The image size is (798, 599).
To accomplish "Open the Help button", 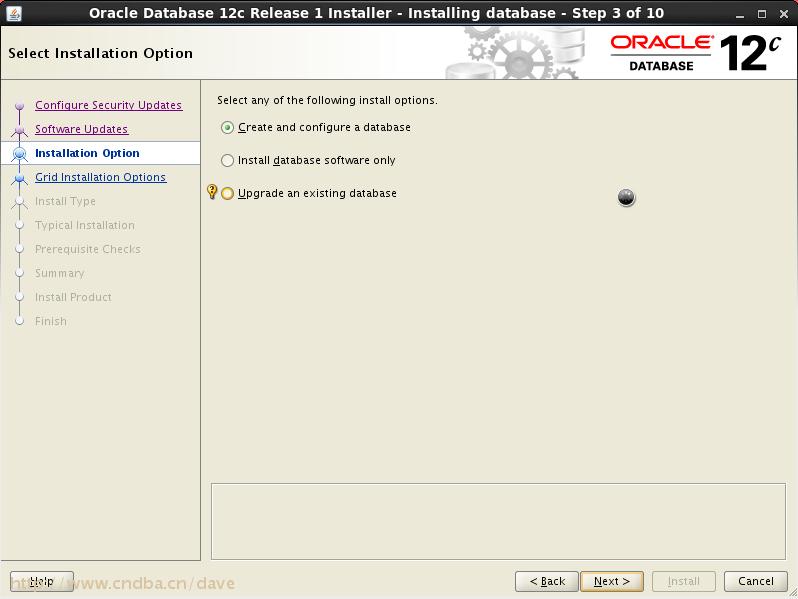I will point(42,581).
